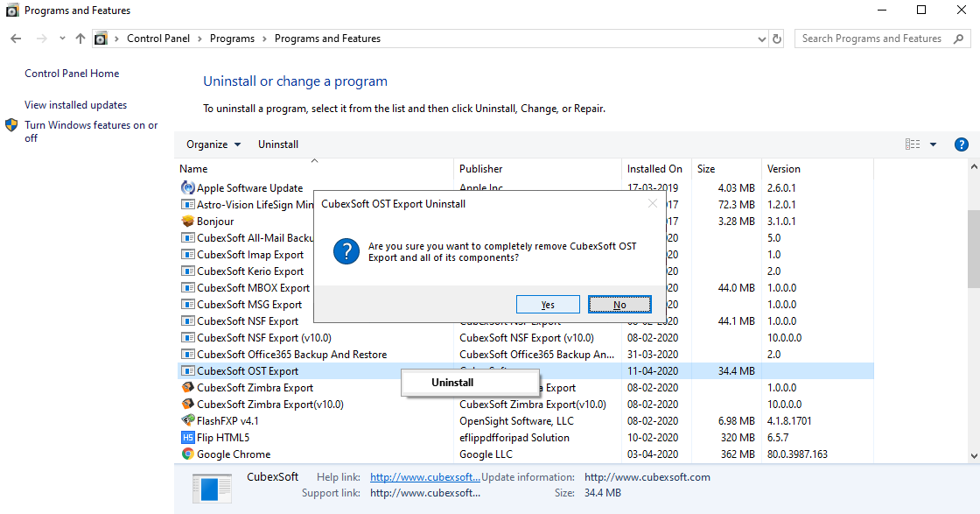The height and width of the screenshot is (514, 980).
Task: Select the Google Chrome icon
Action: [x=187, y=454]
